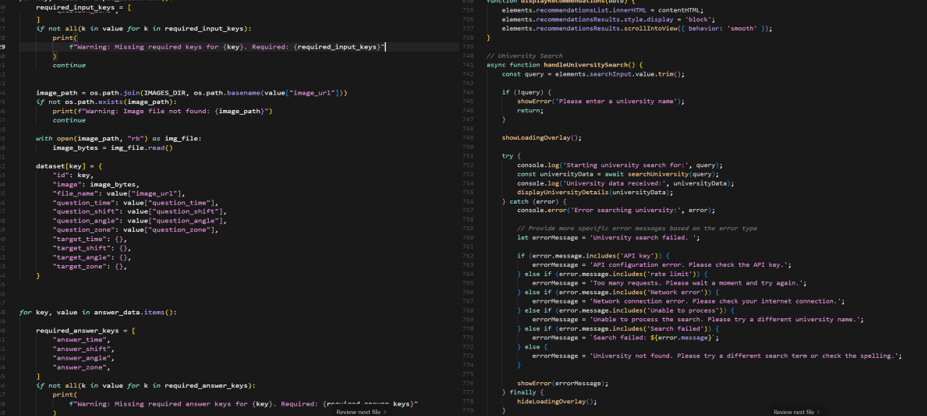Click 'console.error' in the catch block
This screenshot has height=416, width=927.
coord(543,210)
